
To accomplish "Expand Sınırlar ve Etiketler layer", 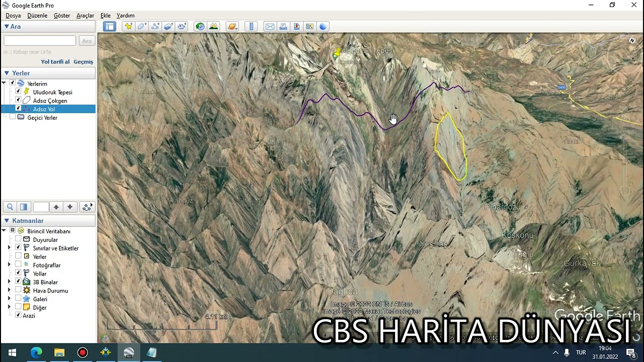I will pyautogui.click(x=9, y=248).
